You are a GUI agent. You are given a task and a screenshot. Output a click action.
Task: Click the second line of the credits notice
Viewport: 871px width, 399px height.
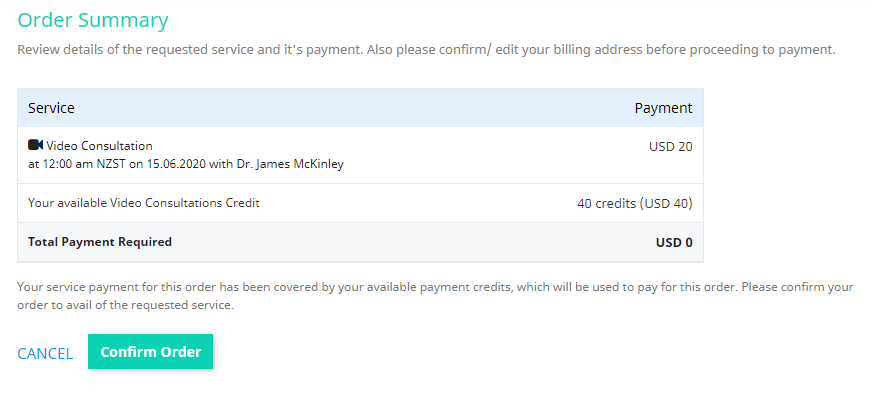[126, 306]
